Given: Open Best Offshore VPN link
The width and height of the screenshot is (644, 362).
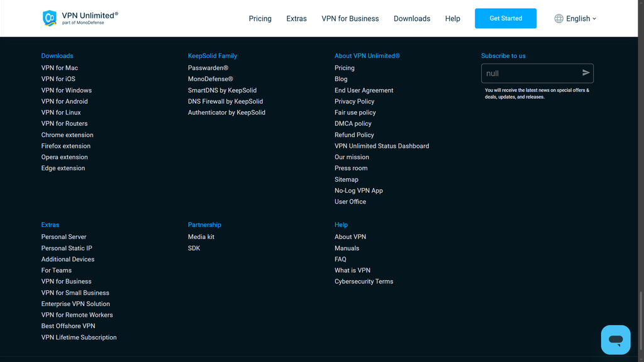Looking at the screenshot, I should (x=68, y=326).
